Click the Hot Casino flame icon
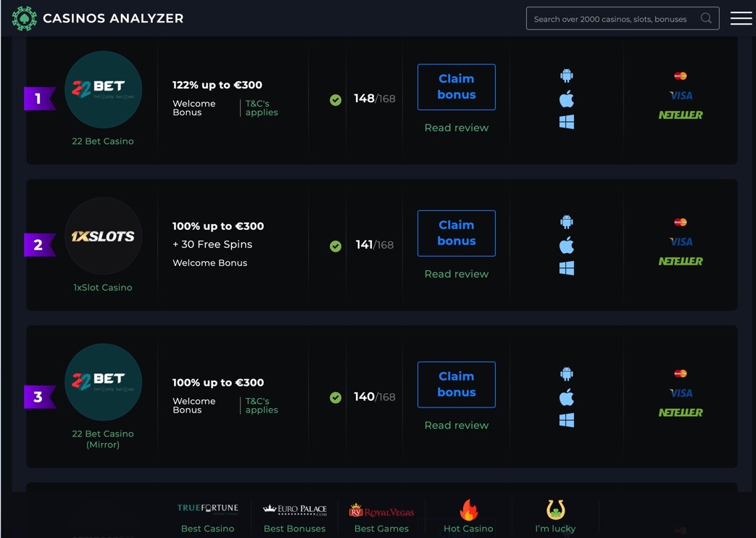Image resolution: width=756 pixels, height=538 pixels. tap(468, 510)
